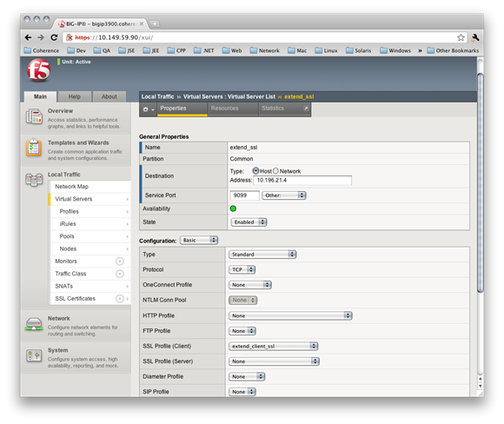Select the Network destination type
The width and height of the screenshot is (504, 424).
275,171
